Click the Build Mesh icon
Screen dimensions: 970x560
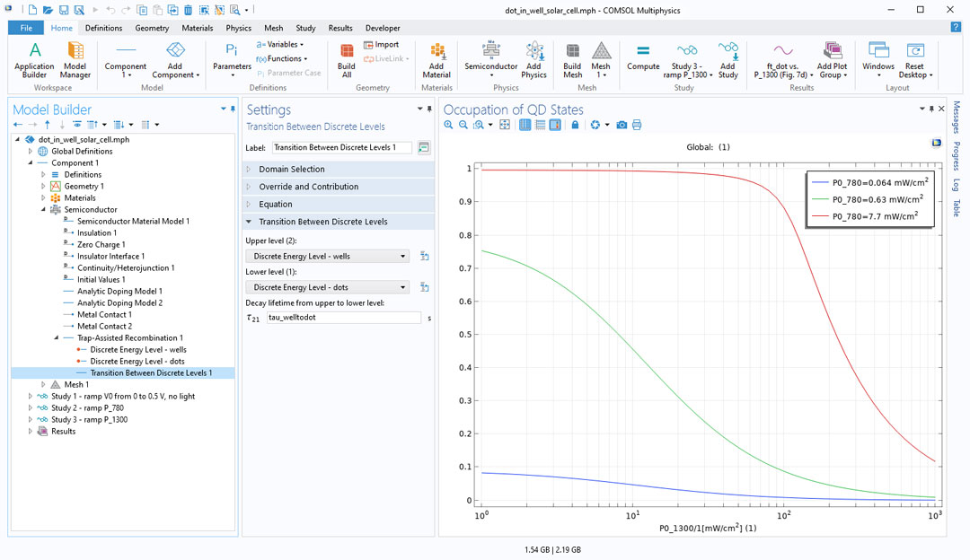[x=572, y=59]
